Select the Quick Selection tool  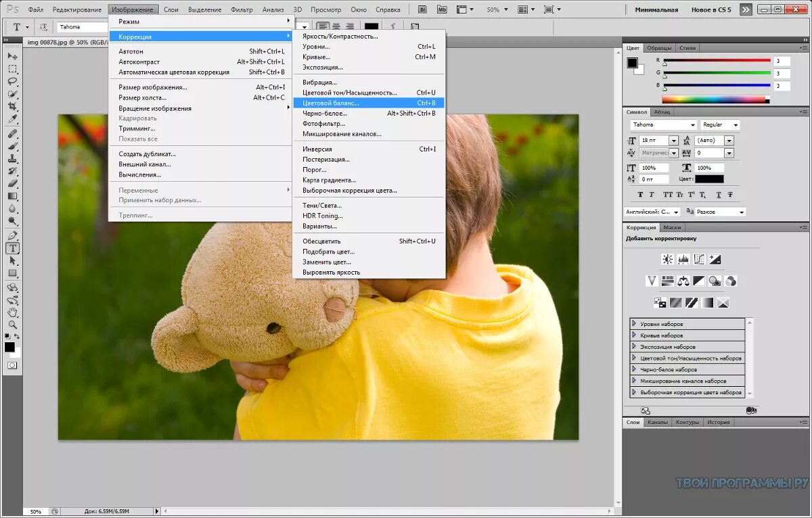(12, 94)
